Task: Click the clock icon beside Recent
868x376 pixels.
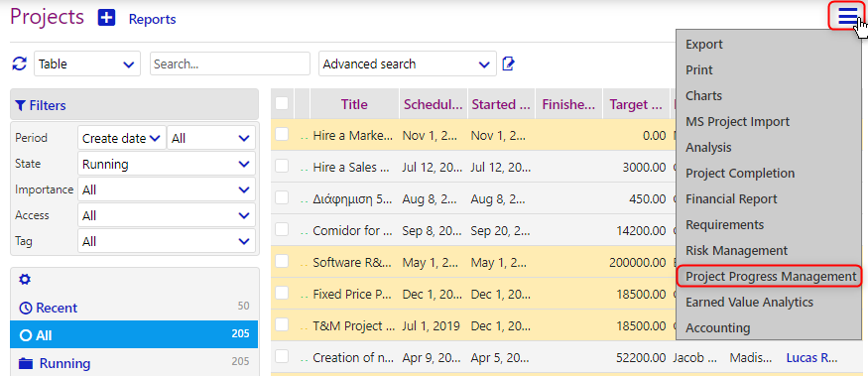Action: tap(26, 308)
